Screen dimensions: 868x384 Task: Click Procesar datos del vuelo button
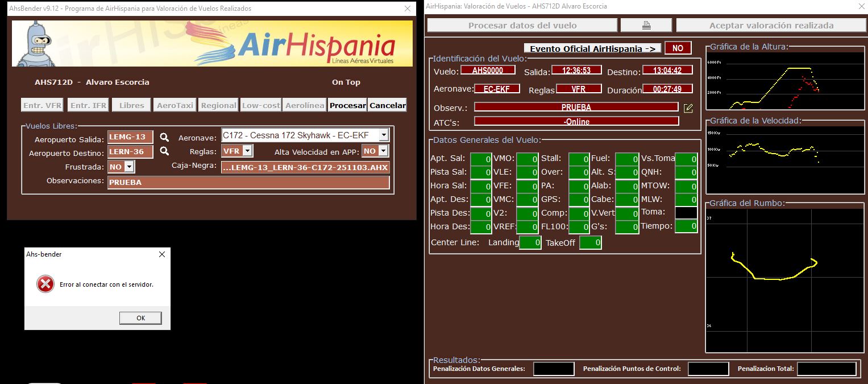tap(522, 25)
